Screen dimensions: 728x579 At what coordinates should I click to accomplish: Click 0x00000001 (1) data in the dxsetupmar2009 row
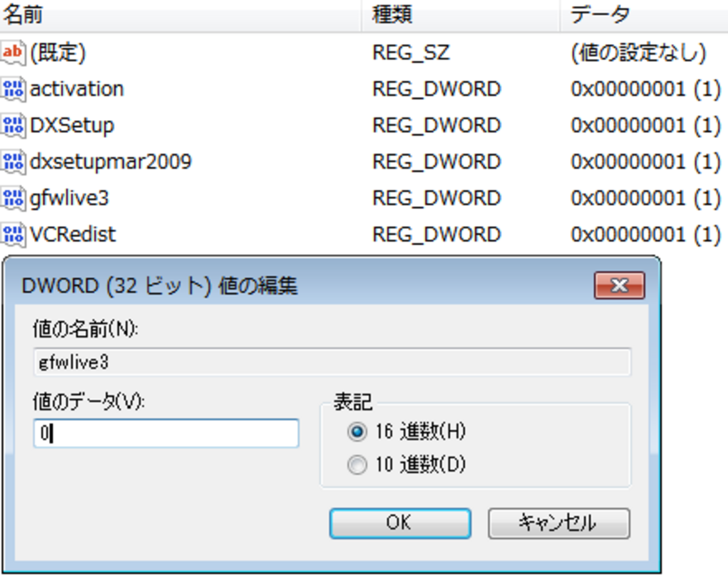646,162
